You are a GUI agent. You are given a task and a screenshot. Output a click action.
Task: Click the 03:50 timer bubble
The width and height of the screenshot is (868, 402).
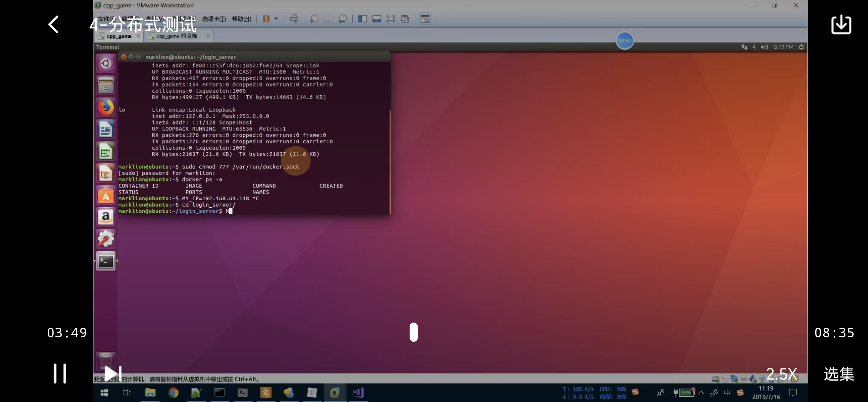pos(624,41)
